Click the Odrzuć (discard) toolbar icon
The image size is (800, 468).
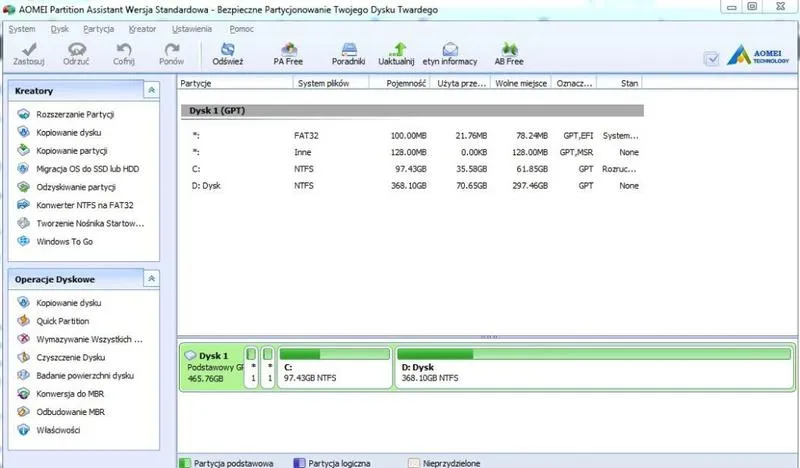click(x=77, y=49)
